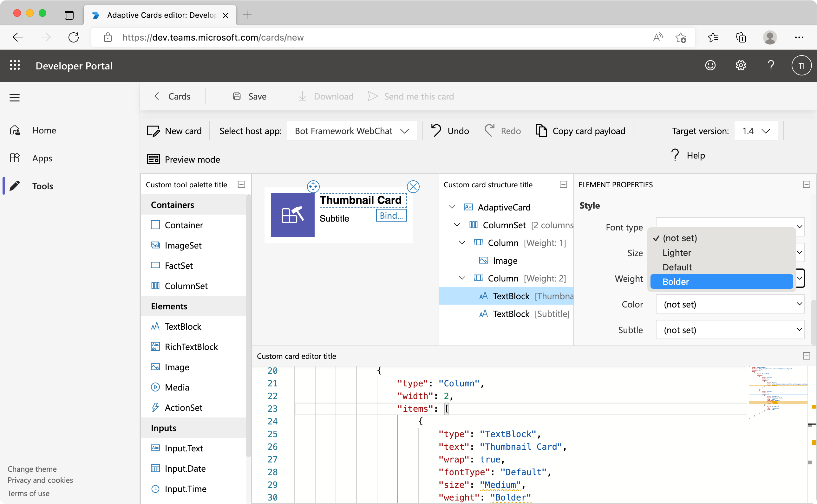
Task: Click the RichTextBlock icon in Elements
Action: [x=155, y=346]
